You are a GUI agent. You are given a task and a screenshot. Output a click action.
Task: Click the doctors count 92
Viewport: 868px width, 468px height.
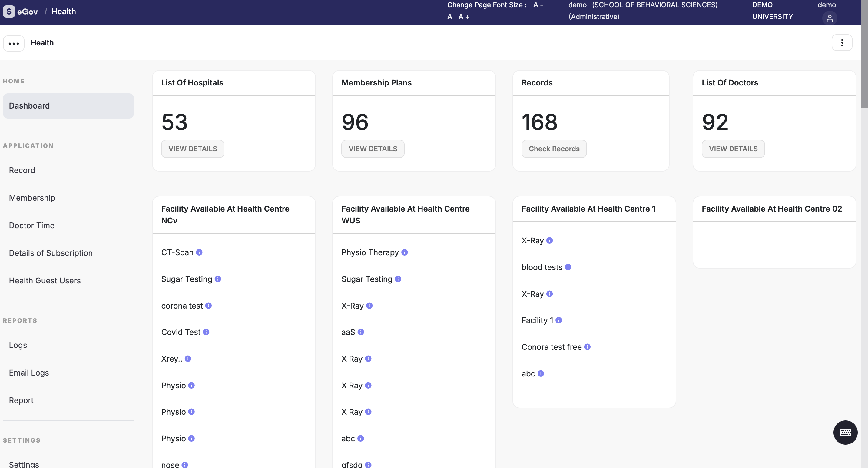tap(715, 122)
